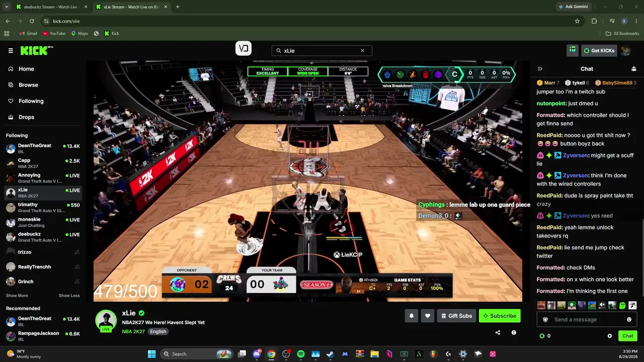Open Capp channel in Following list
Screen dimensions: 644x362
pyautogui.click(x=43, y=163)
